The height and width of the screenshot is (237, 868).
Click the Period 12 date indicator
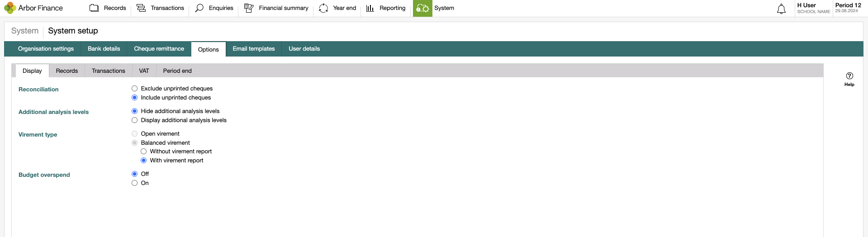[848, 8]
